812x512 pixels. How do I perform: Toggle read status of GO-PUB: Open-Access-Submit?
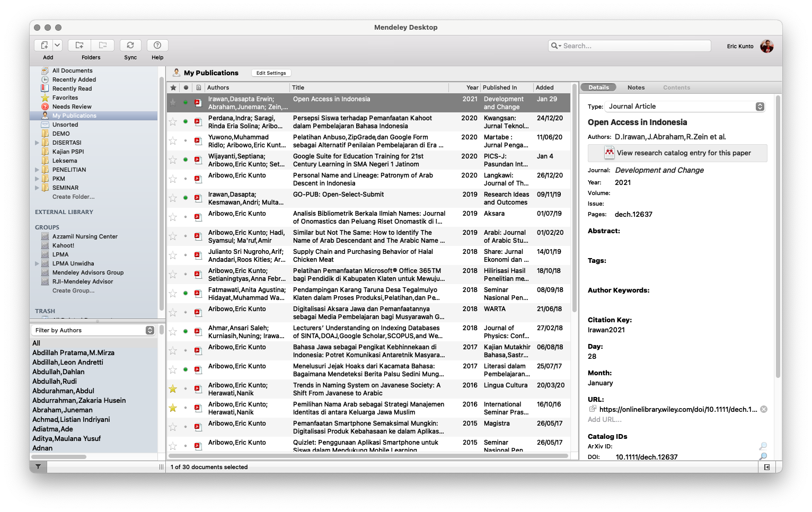(186, 198)
